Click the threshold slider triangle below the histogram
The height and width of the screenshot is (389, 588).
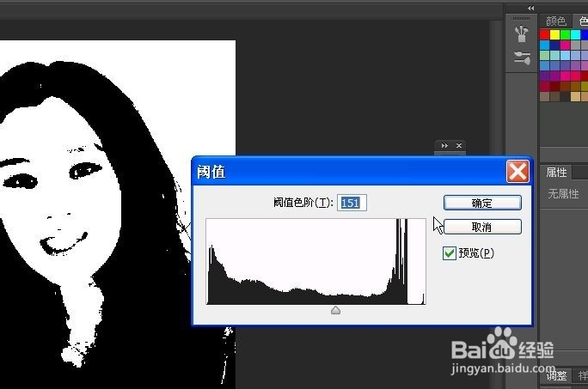(x=335, y=310)
